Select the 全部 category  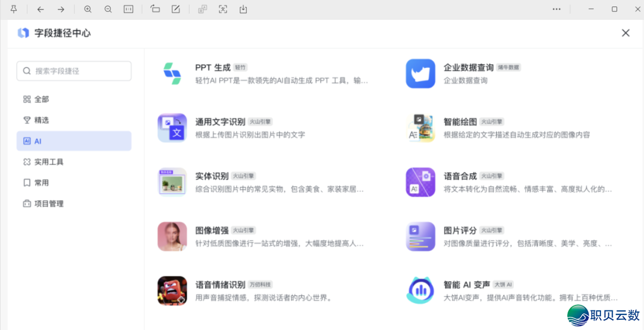pyautogui.click(x=74, y=99)
